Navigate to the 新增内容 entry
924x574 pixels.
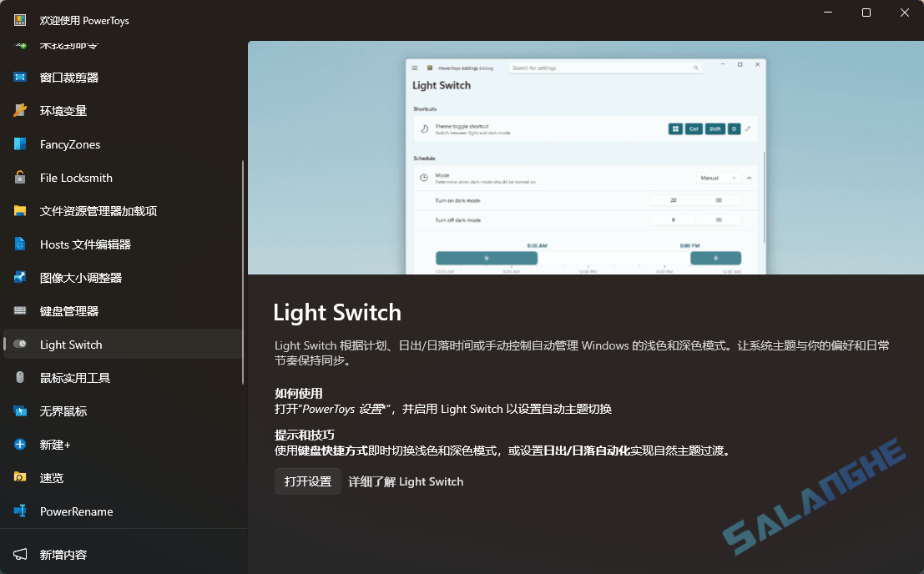click(x=63, y=554)
